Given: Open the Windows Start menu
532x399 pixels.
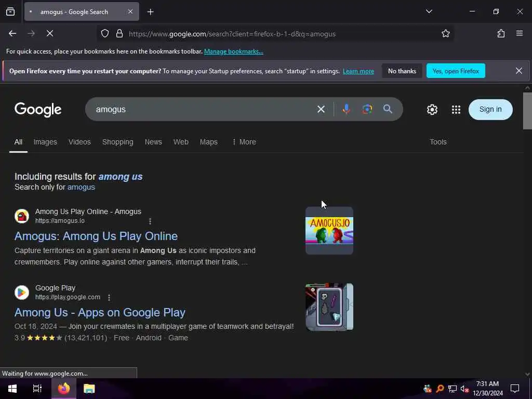Looking at the screenshot, I should pos(12,389).
